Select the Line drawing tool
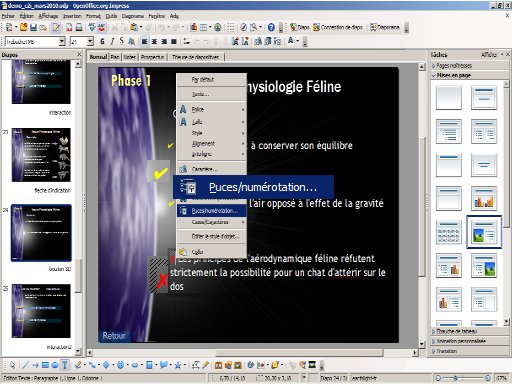The image size is (512, 384). pos(25,365)
